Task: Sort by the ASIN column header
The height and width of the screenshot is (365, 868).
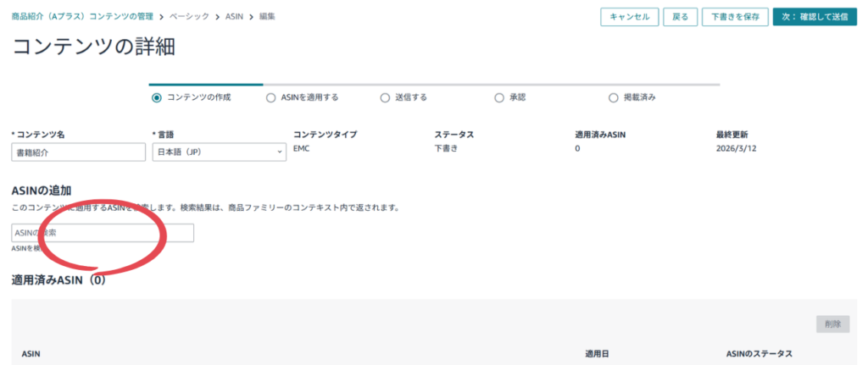Action: tap(31, 353)
